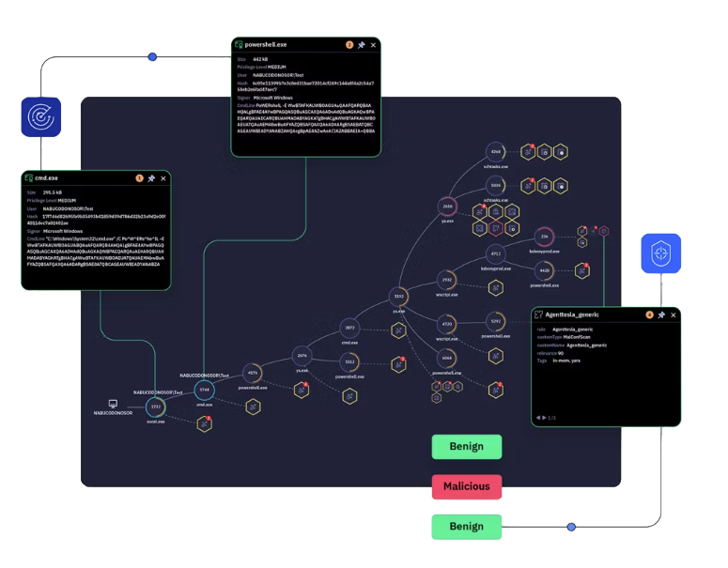
Task: Select the kdsonyprod.exe node 236
Action: 544,237
